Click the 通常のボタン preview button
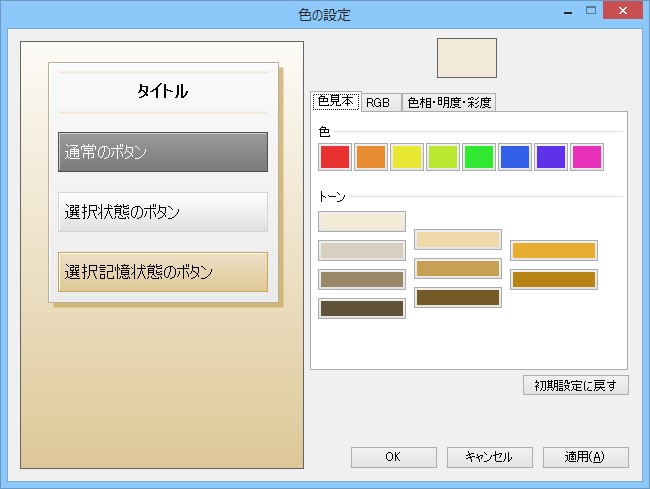This screenshot has height=489, width=650. pos(163,152)
